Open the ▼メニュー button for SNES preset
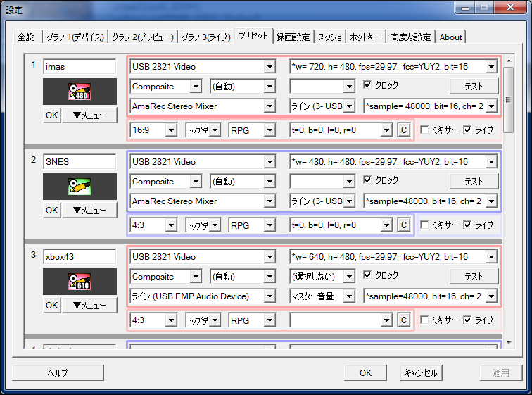 89,210
